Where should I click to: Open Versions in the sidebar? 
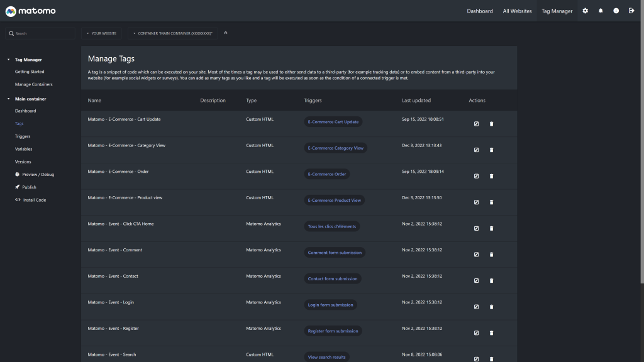tap(23, 162)
